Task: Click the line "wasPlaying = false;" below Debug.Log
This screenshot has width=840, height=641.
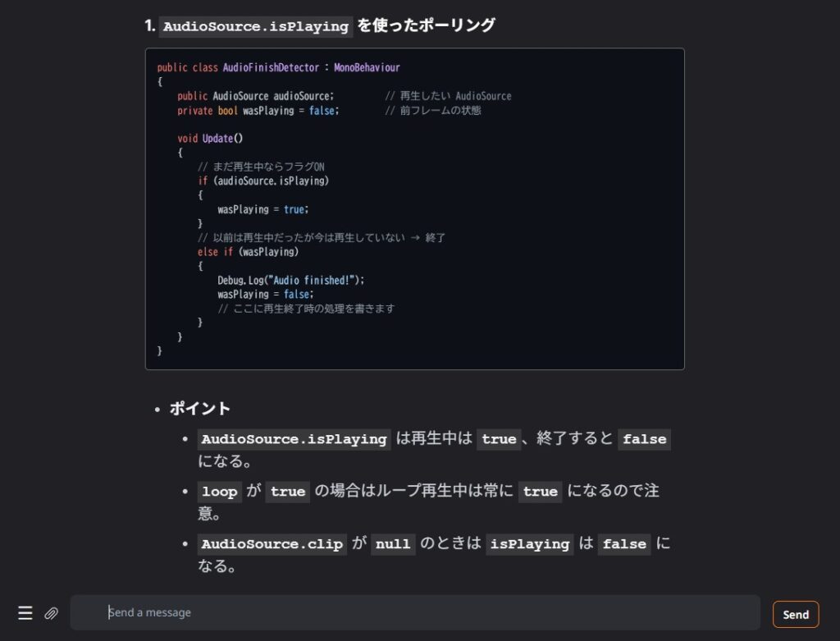Action: 266,295
